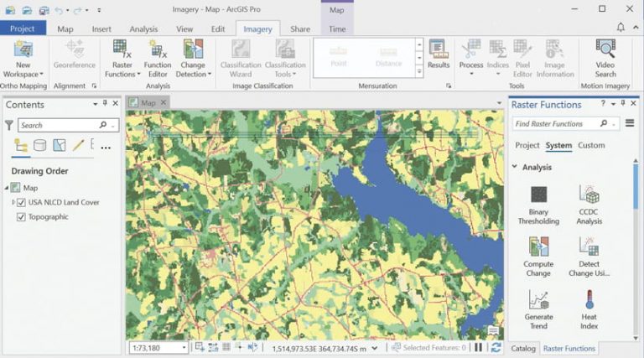
Task: Open the Generate Trend function
Action: click(x=538, y=309)
